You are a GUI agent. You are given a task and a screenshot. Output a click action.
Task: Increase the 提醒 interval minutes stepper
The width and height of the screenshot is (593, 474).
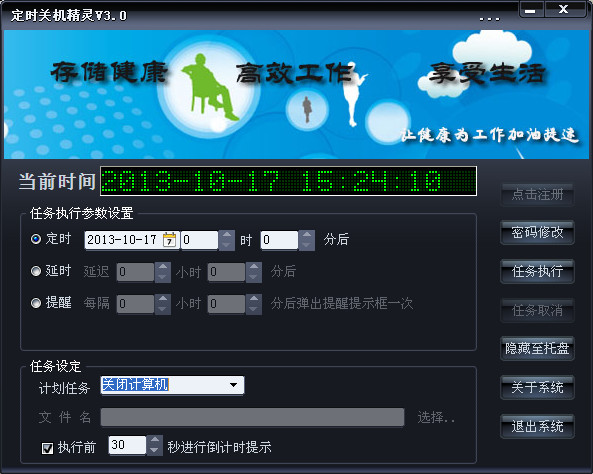coord(254,299)
